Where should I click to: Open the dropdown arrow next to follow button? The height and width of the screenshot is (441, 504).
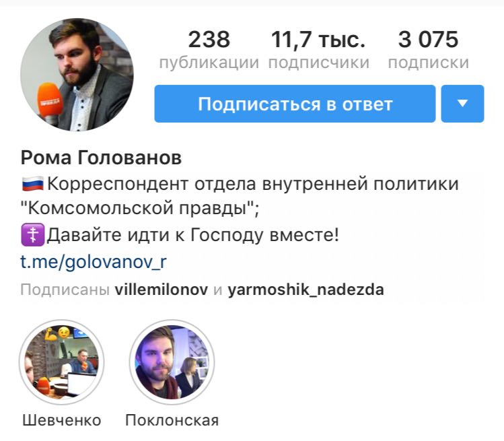(x=462, y=104)
